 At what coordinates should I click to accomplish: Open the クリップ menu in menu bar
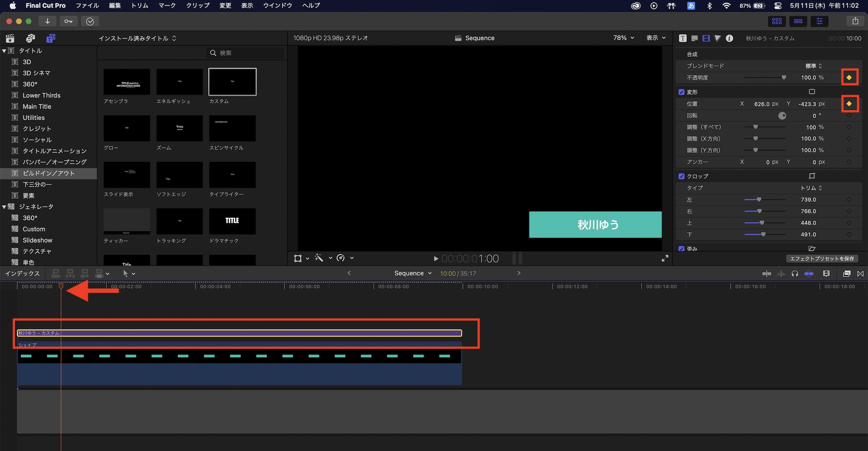click(197, 6)
